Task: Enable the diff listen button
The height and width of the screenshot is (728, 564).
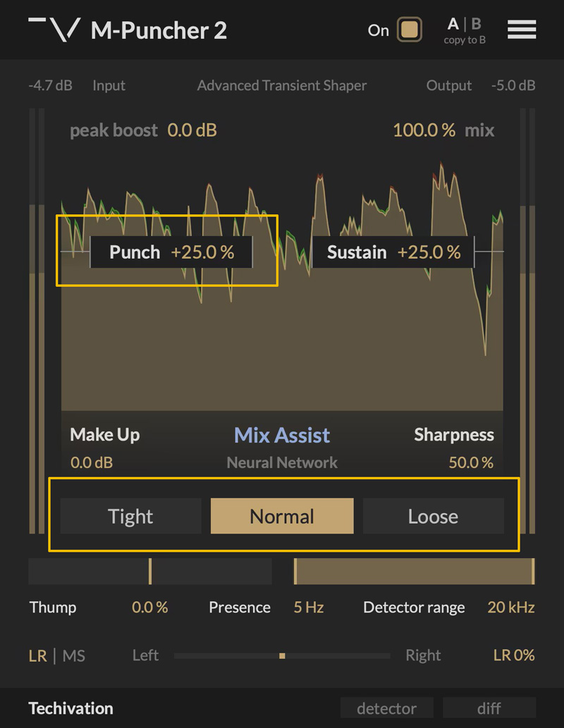Action: (489, 708)
